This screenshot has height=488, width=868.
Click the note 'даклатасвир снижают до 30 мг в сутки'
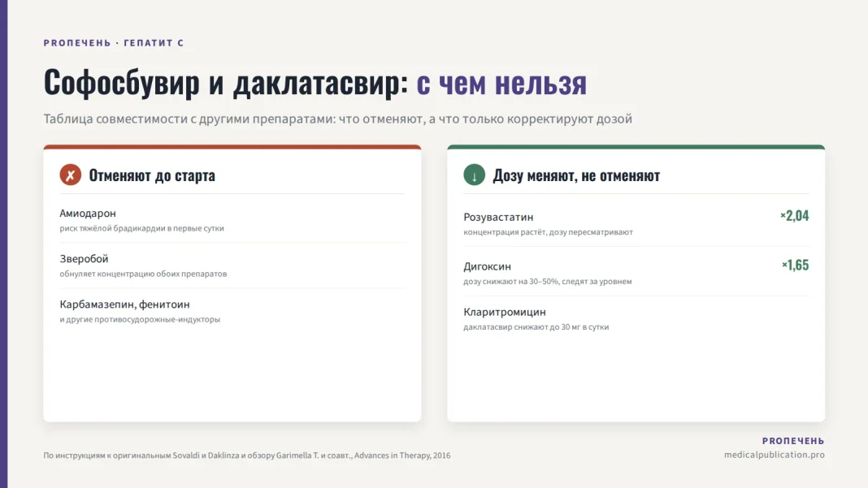pos(536,327)
